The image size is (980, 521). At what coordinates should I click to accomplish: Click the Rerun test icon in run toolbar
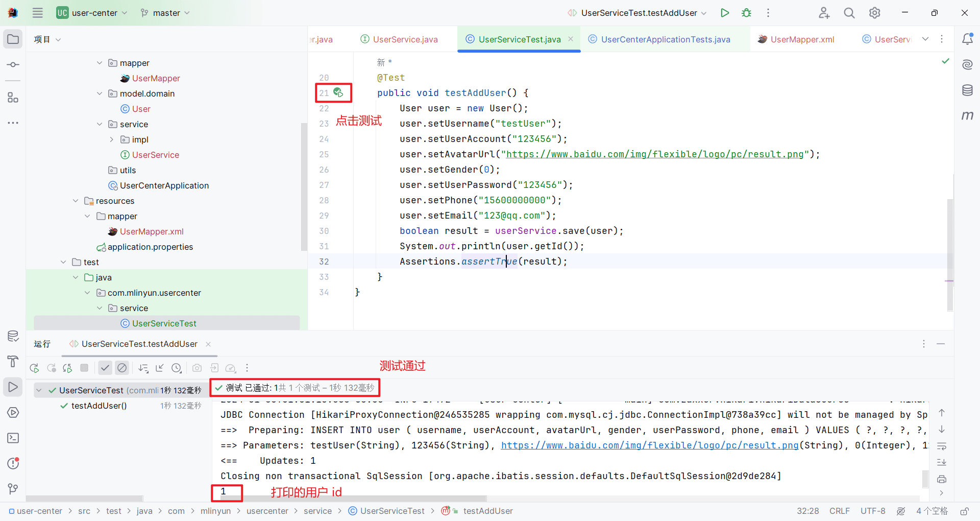(34, 368)
